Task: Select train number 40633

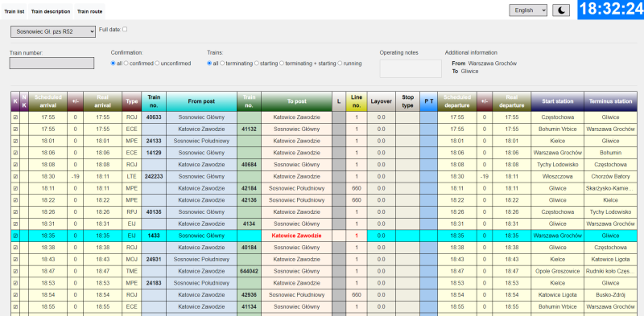Action: tap(154, 117)
